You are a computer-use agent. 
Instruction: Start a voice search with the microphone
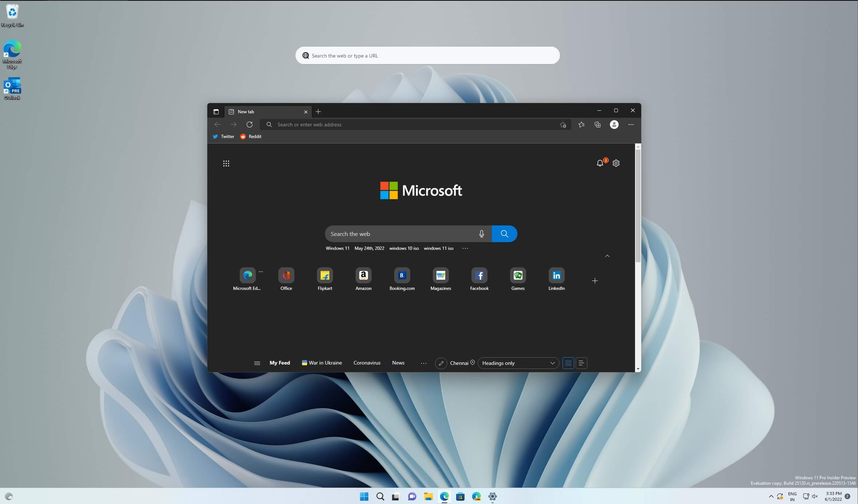tap(481, 233)
